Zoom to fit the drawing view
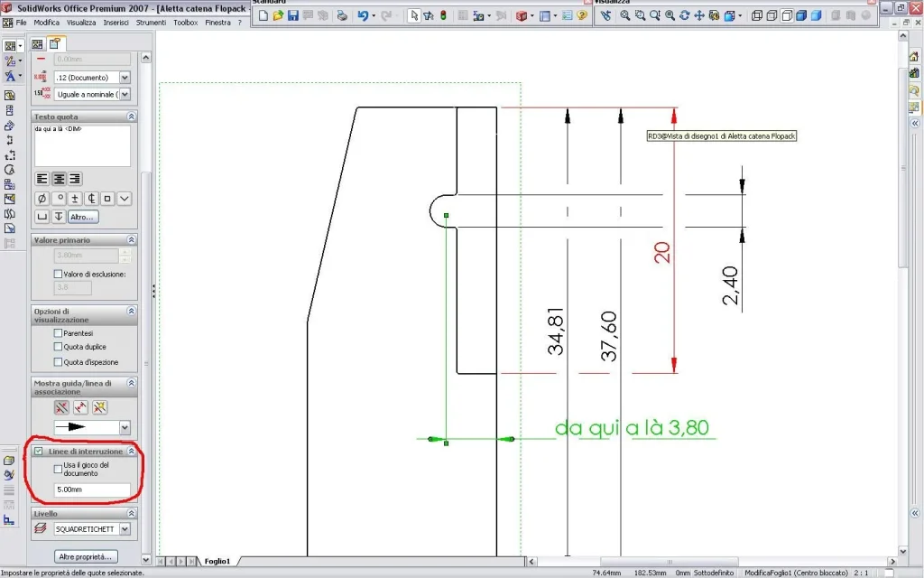The height and width of the screenshot is (578, 924). pyautogui.click(x=624, y=16)
